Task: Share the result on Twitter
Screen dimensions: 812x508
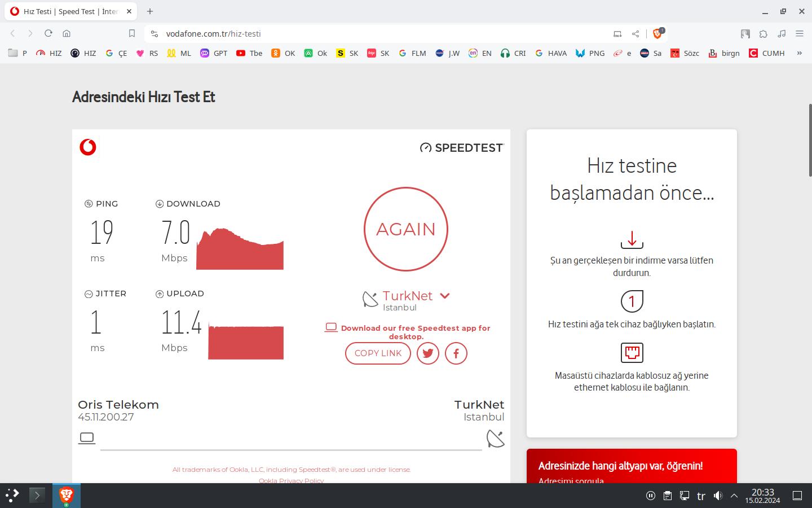Action: tap(428, 353)
